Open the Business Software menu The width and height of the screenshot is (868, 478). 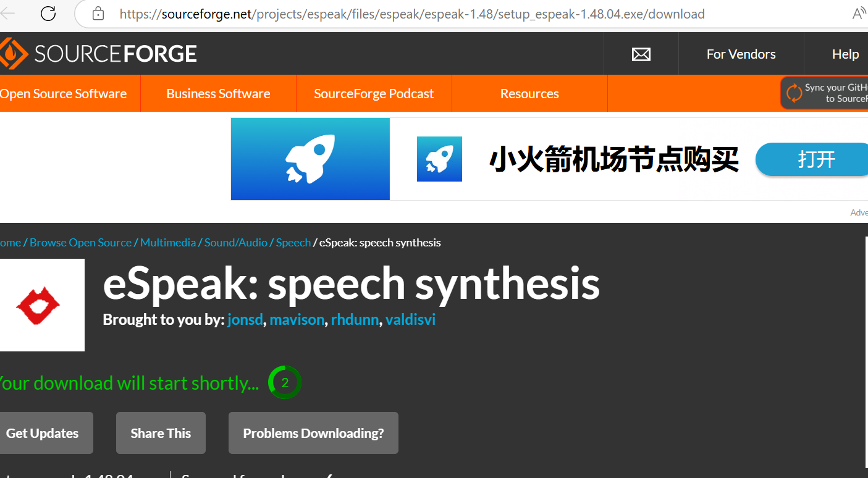pos(218,94)
